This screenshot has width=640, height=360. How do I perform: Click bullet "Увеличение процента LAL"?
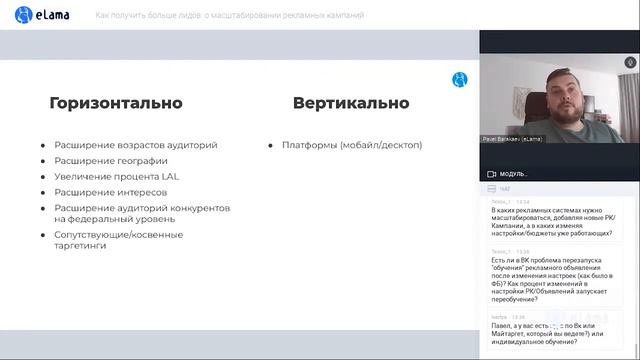[x=117, y=177]
